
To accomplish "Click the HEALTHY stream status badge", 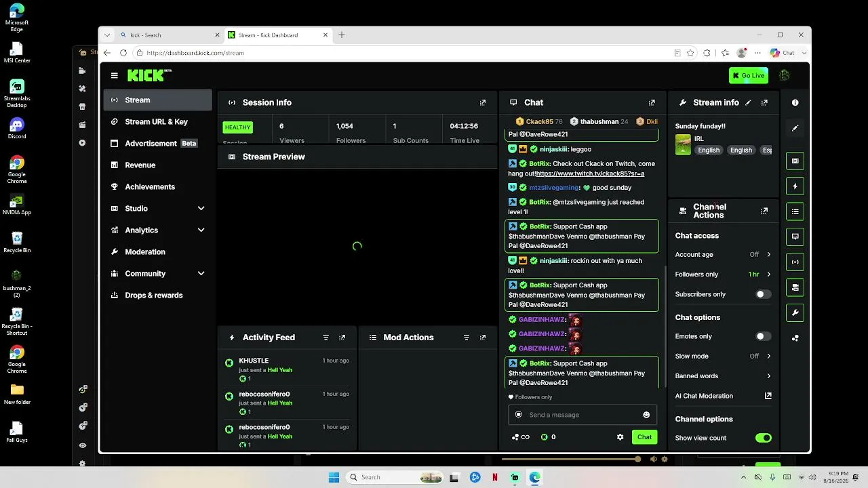I will [237, 127].
